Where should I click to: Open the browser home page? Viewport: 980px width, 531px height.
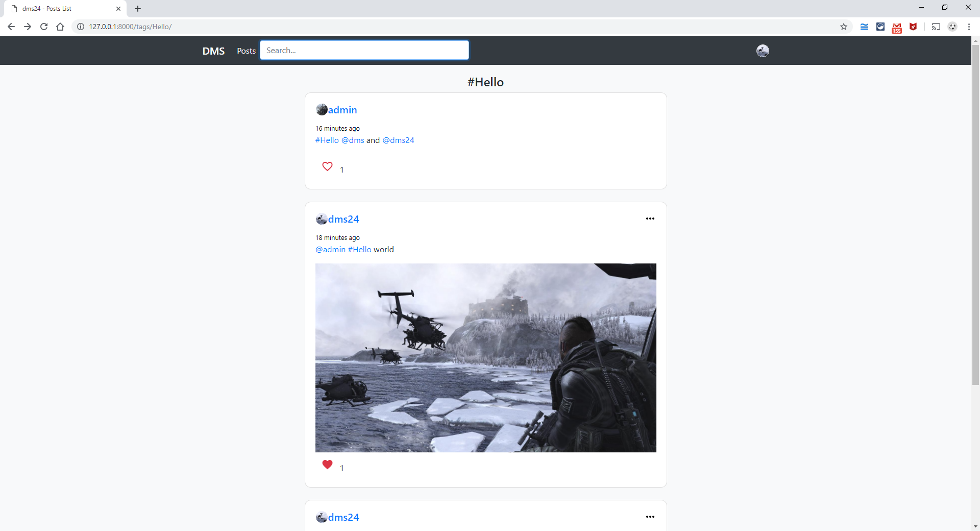tap(60, 27)
